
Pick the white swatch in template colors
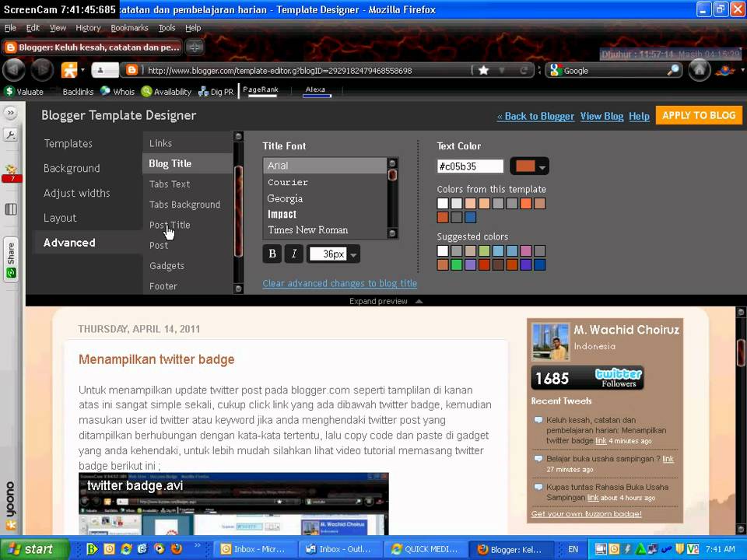coord(443,203)
